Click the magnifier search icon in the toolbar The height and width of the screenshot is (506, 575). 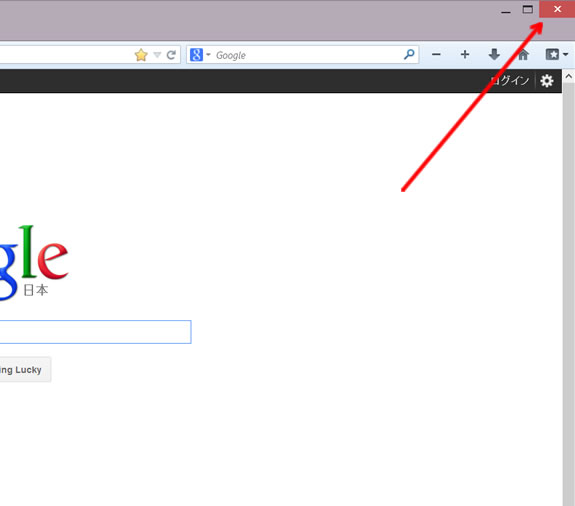pos(409,55)
